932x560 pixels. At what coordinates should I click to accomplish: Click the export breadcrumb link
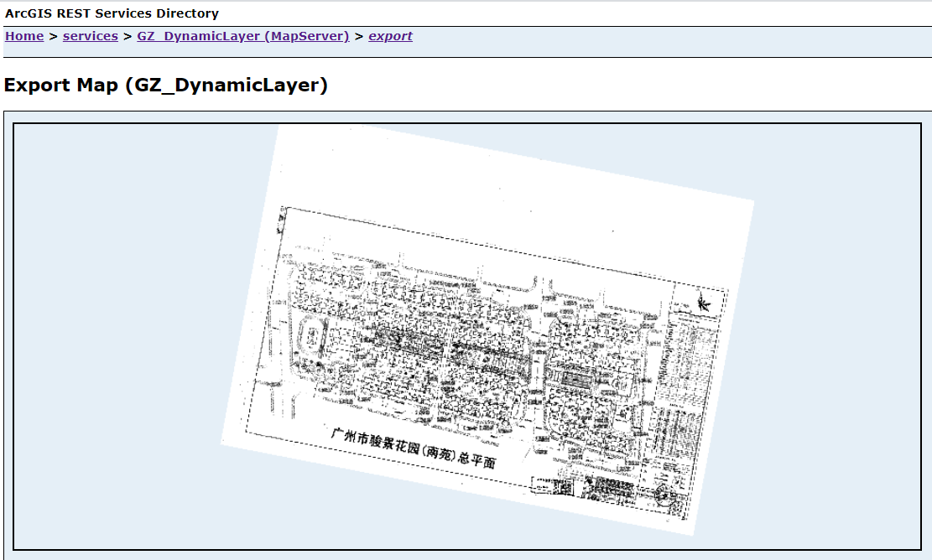point(391,36)
